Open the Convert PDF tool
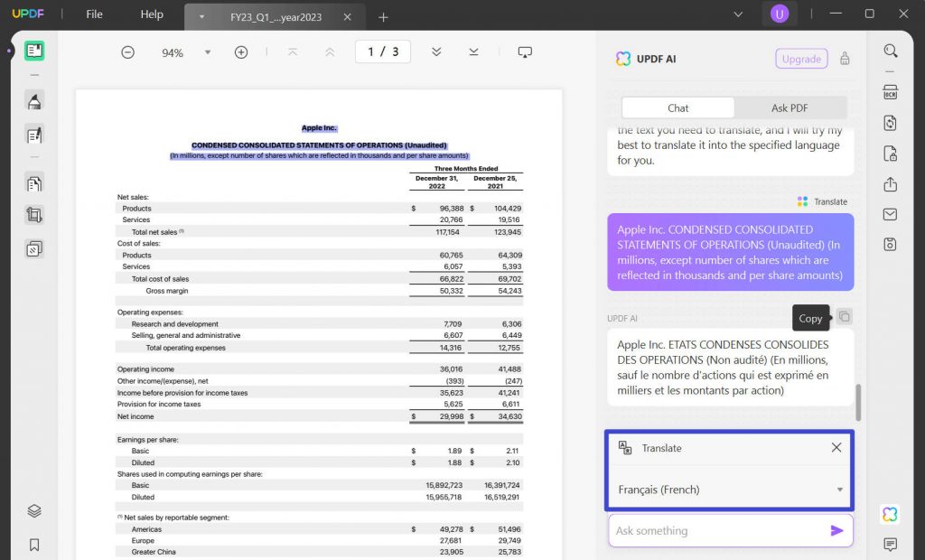925x560 pixels. click(x=890, y=122)
